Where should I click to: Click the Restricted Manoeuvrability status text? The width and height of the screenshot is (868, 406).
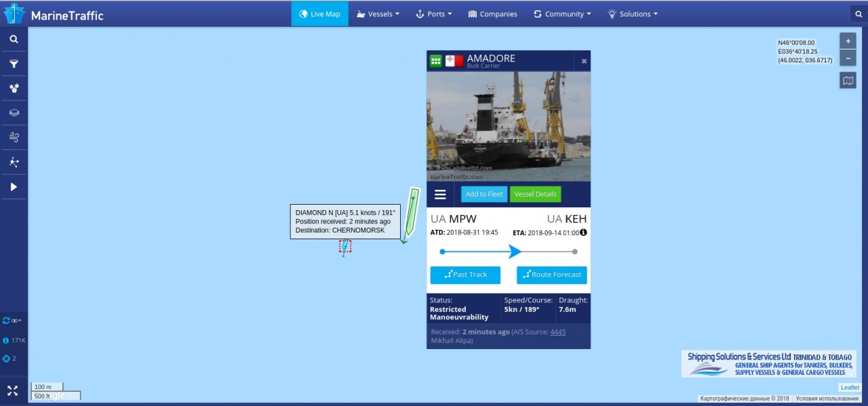pyautogui.click(x=459, y=313)
